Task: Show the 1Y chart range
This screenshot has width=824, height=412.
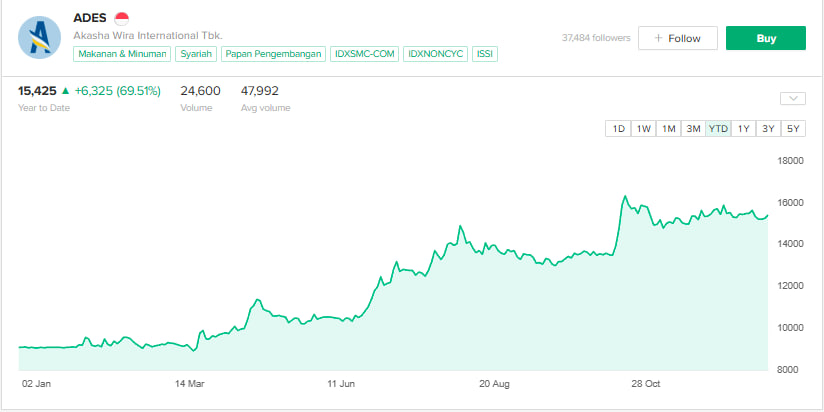Action: tap(744, 128)
